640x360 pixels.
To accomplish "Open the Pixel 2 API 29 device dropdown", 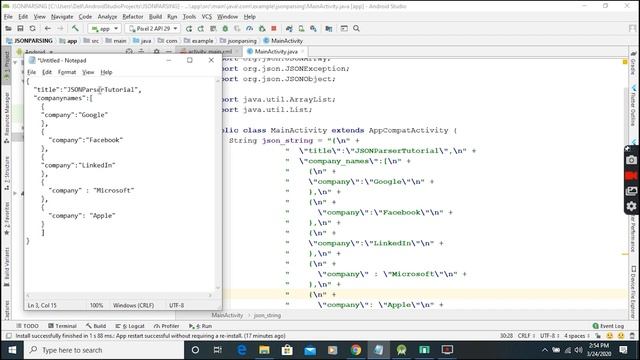I will [x=153, y=29].
